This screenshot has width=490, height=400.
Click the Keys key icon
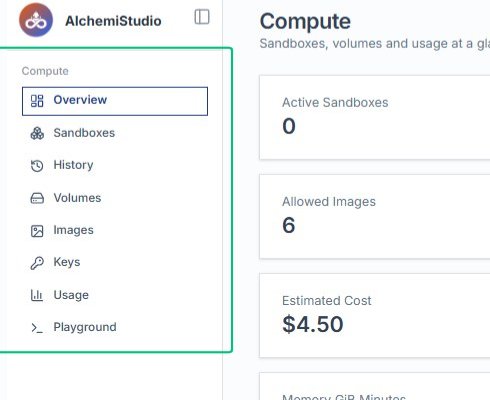point(37,263)
